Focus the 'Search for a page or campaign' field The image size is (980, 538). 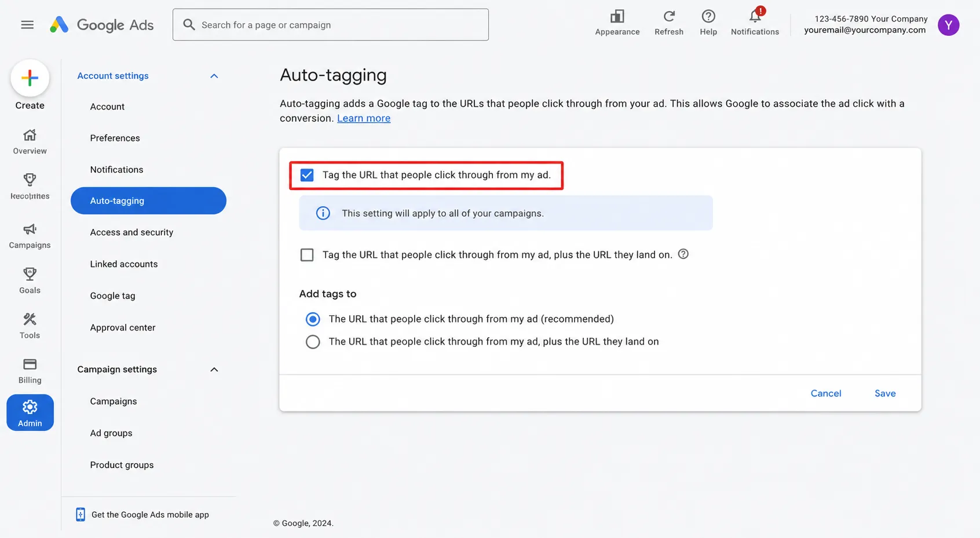tap(331, 25)
